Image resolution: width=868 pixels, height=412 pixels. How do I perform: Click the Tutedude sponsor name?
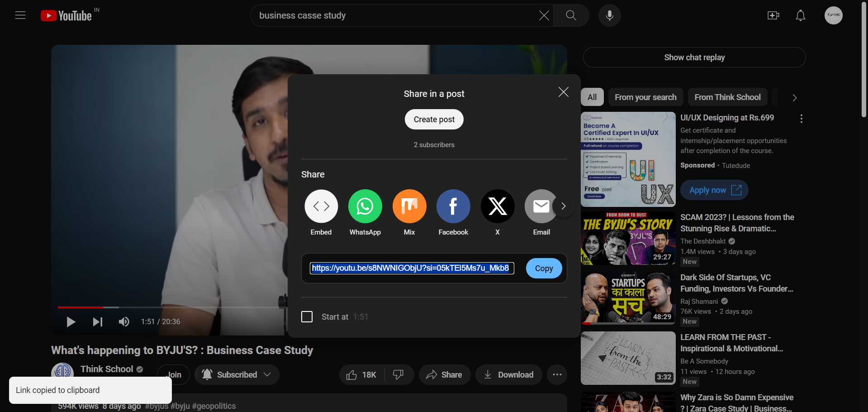(x=736, y=166)
